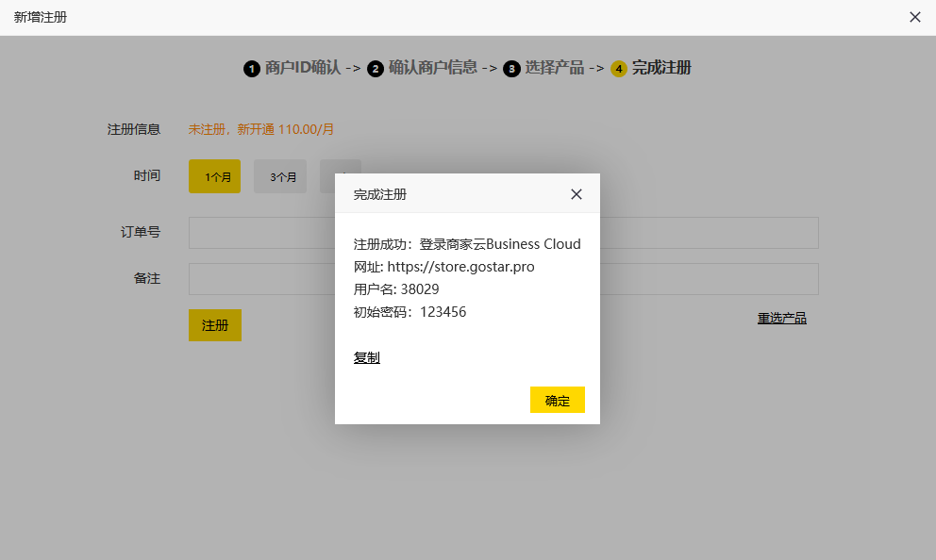The image size is (936, 560).
Task: Click the 注册成功 message line
Action: click(467, 244)
